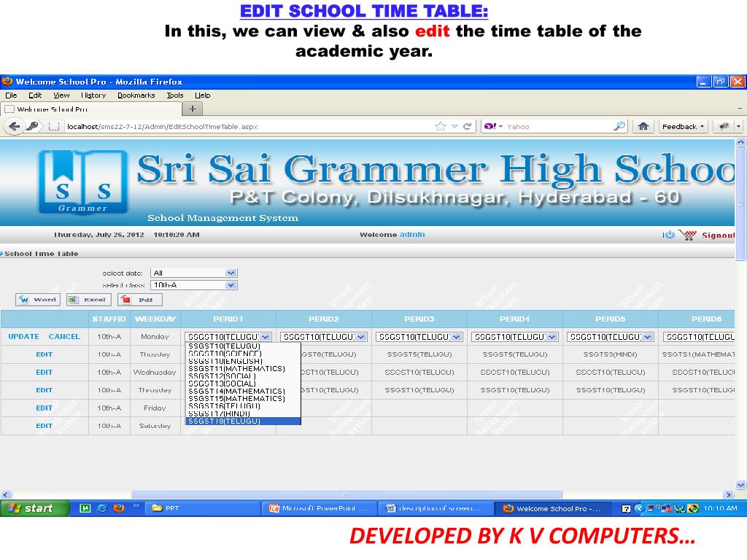This screenshot has height=560, width=747.
Task: Click the admin username link
Action: pyautogui.click(x=412, y=234)
